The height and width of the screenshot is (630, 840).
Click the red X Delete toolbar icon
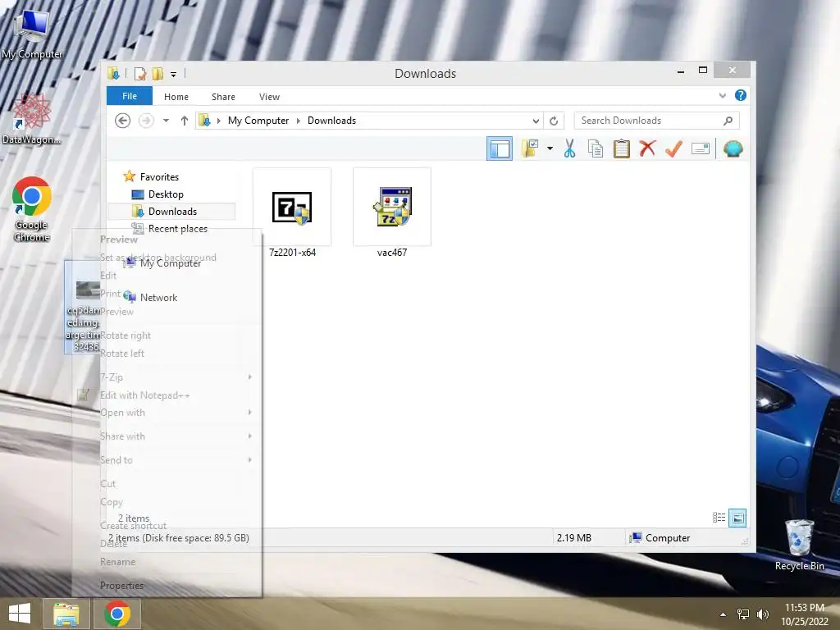pos(648,148)
